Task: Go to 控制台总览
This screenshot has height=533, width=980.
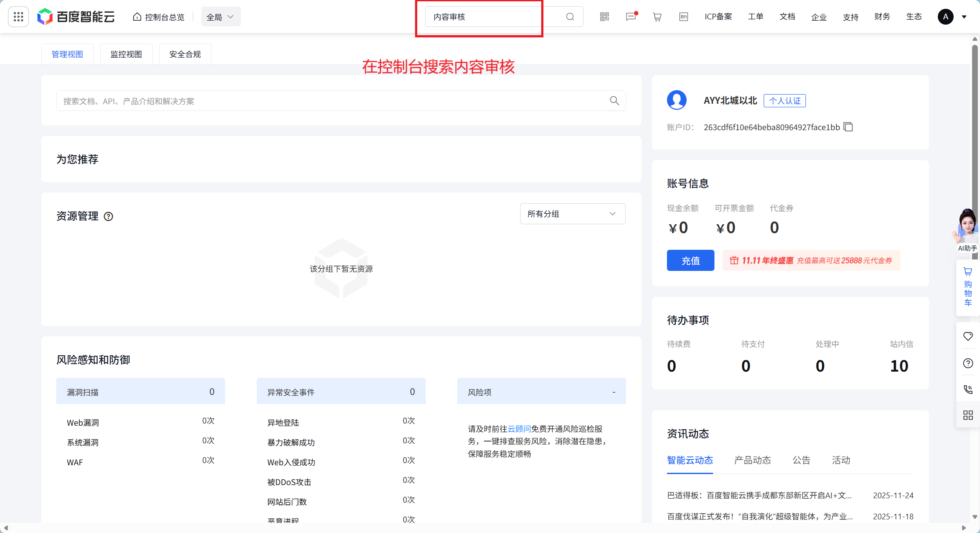Action: tap(159, 17)
